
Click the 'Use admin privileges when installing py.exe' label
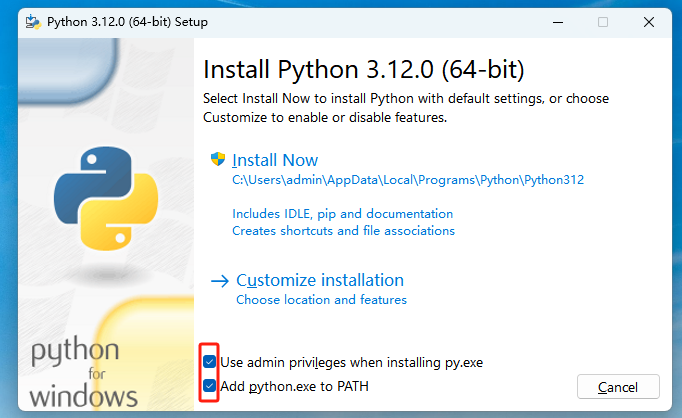(x=351, y=362)
